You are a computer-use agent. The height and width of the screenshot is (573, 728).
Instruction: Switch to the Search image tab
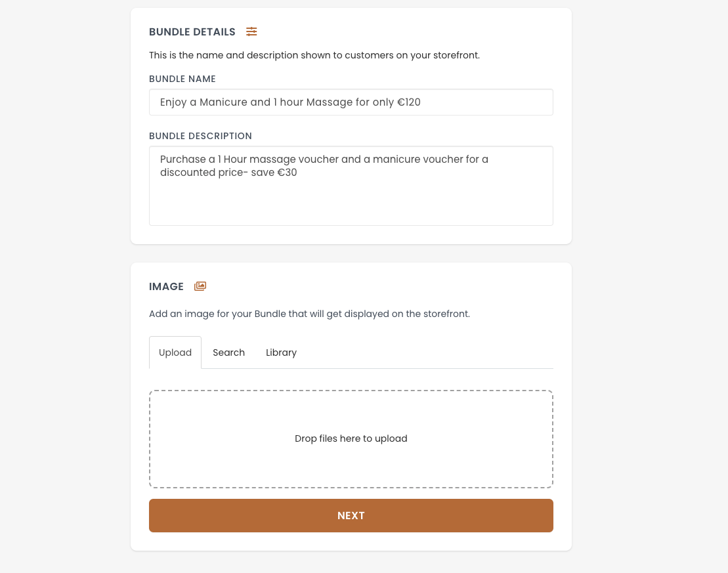(228, 352)
